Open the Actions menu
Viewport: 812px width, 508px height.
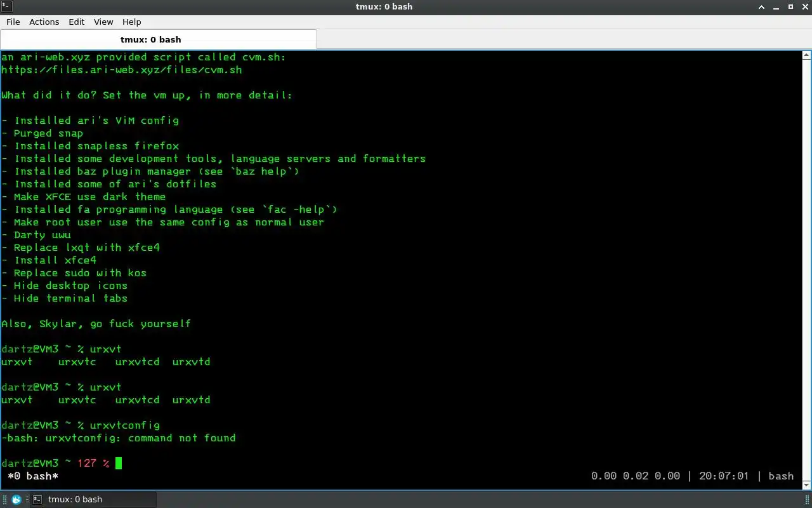(x=44, y=22)
